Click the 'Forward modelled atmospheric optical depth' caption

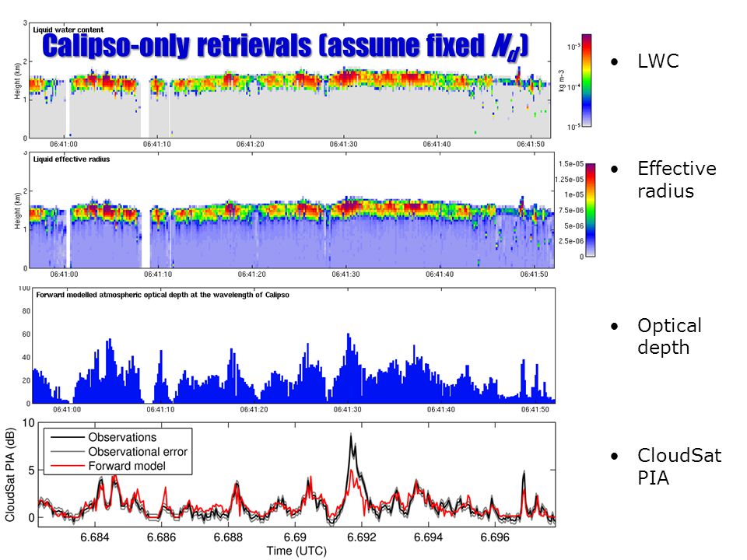point(163,295)
